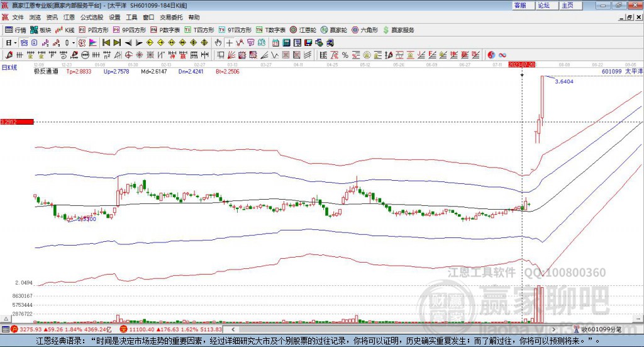Click the 日K线 chart type label
This screenshot has height=347, width=644.
pos(9,67)
